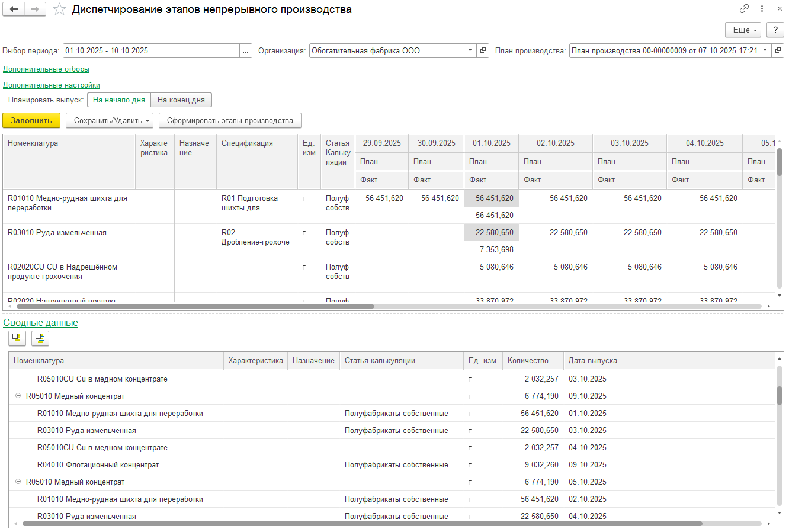The width and height of the screenshot is (789, 532).
Task: Click Сформировать этапы производства button
Action: 230,121
